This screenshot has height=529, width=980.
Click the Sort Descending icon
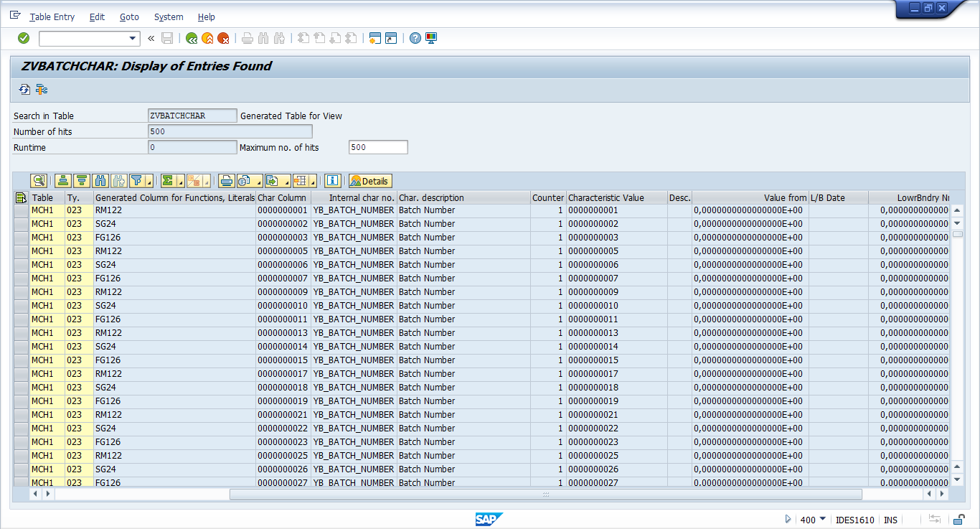coord(81,181)
